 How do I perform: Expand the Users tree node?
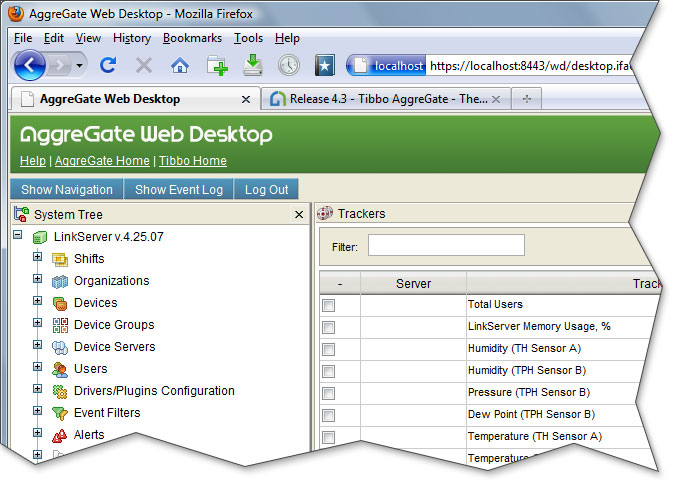coord(38,367)
